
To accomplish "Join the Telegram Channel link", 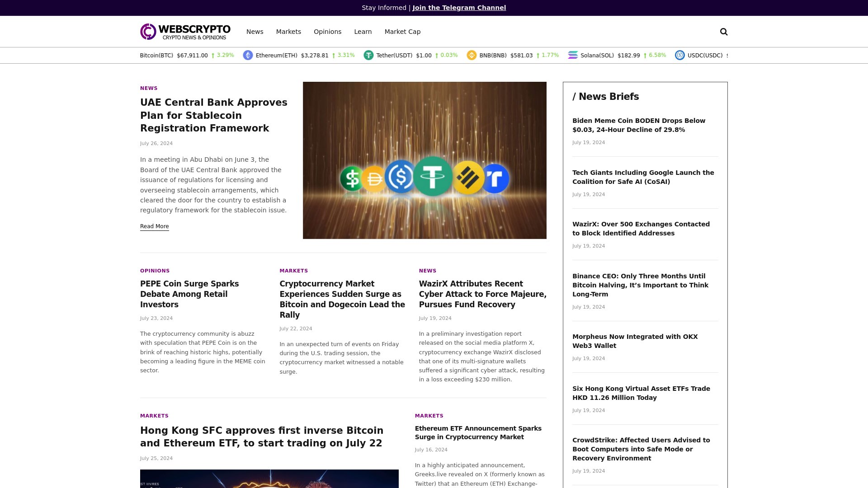I will [x=459, y=8].
